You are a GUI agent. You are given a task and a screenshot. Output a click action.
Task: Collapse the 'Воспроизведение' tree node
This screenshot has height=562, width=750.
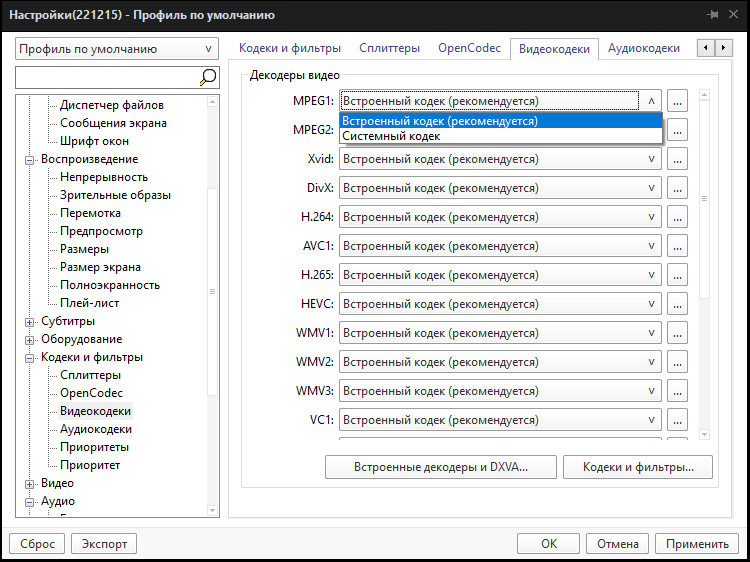pos(30,159)
